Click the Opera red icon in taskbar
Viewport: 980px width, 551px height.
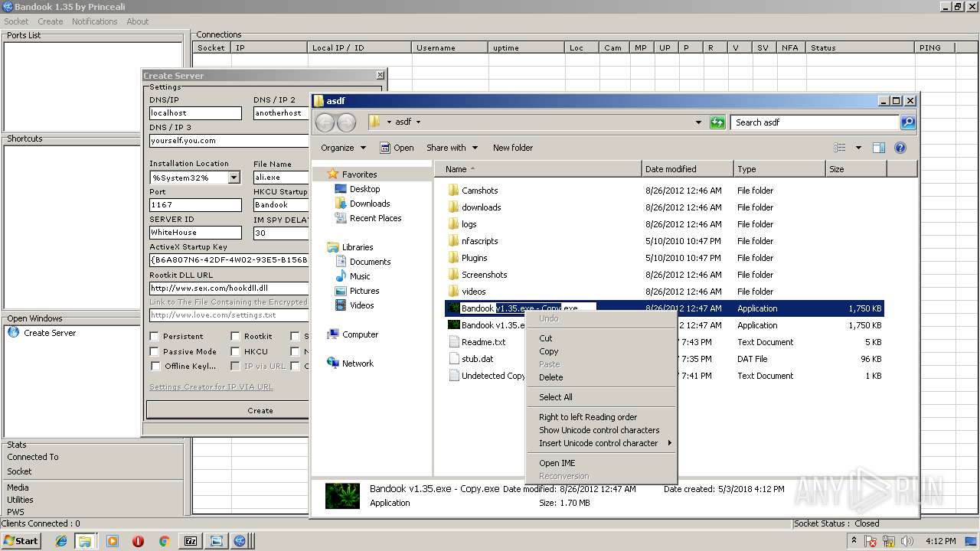138,541
